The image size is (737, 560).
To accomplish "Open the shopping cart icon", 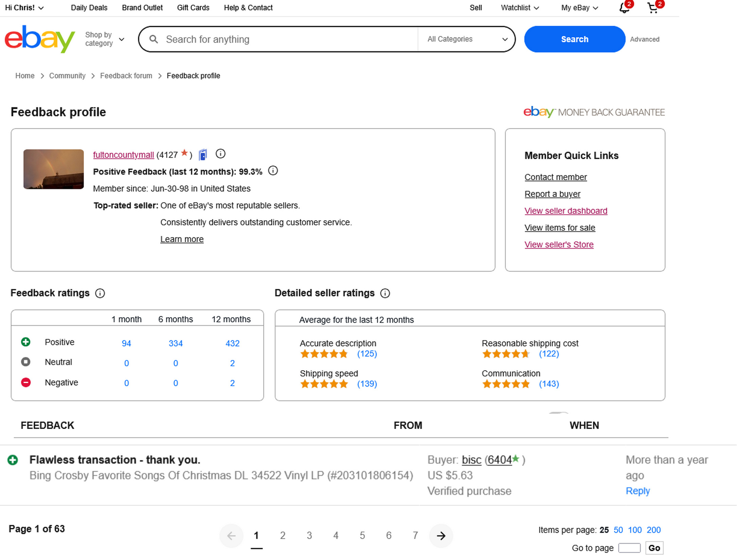I will tap(652, 8).
